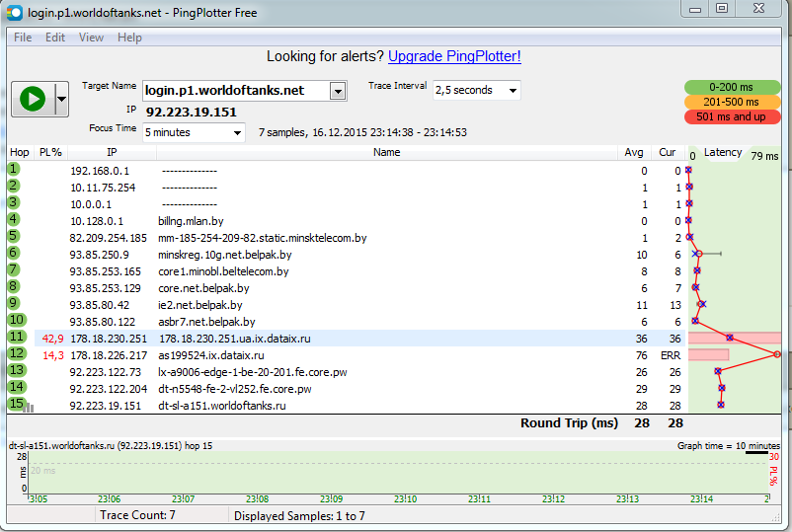Select as199524.ix.dataix.ru row name
Image resolution: width=792 pixels, height=532 pixels.
point(211,355)
